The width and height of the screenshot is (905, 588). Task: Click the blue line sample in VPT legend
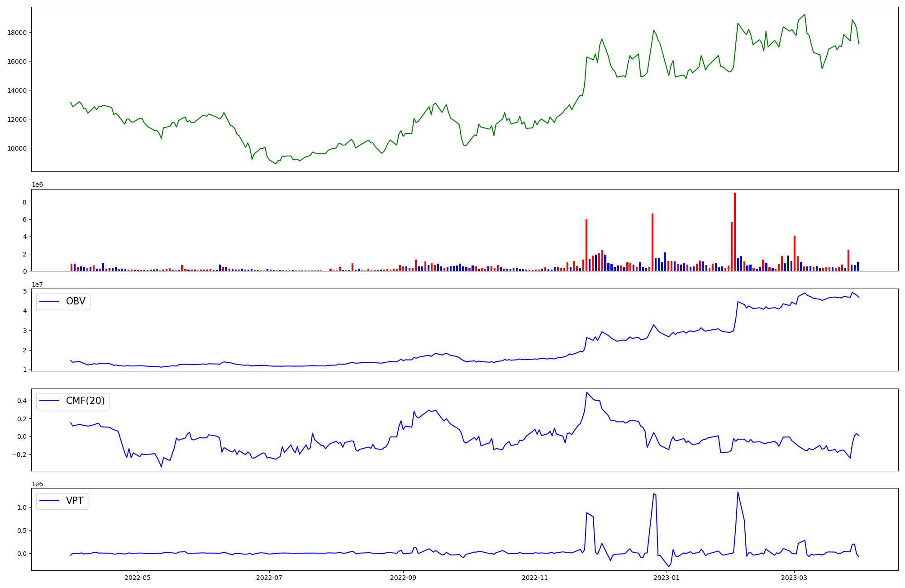[x=50, y=501]
